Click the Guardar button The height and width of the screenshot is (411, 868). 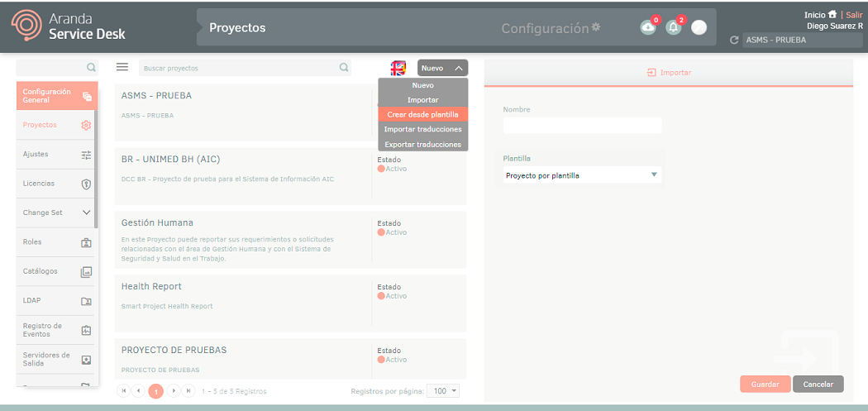765,385
